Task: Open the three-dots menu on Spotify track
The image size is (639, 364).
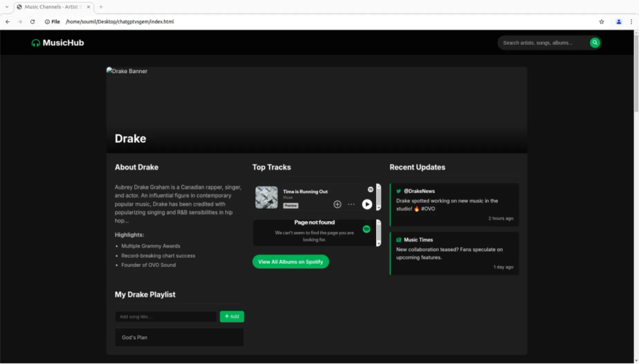Action: tap(351, 204)
